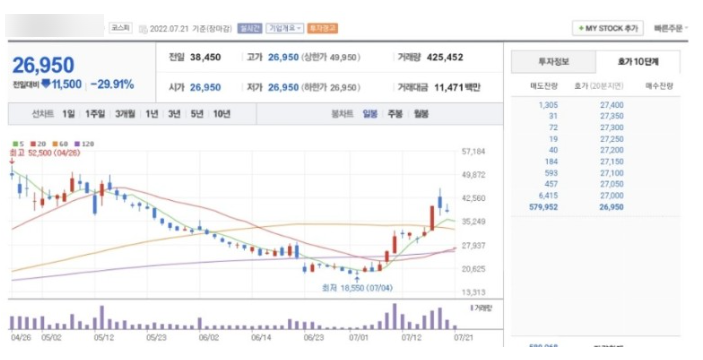Select the 3개월 line chart period
The height and width of the screenshot is (360, 703).
pyautogui.click(x=125, y=114)
